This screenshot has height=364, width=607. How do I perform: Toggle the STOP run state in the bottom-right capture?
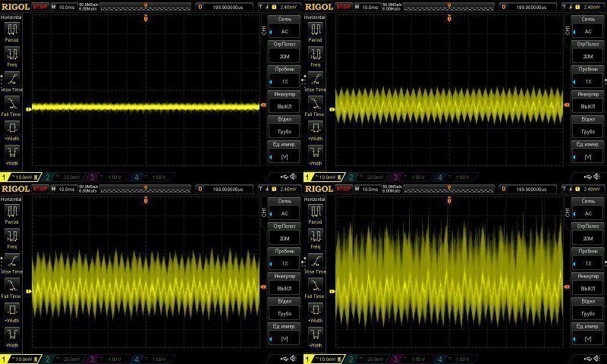point(344,189)
